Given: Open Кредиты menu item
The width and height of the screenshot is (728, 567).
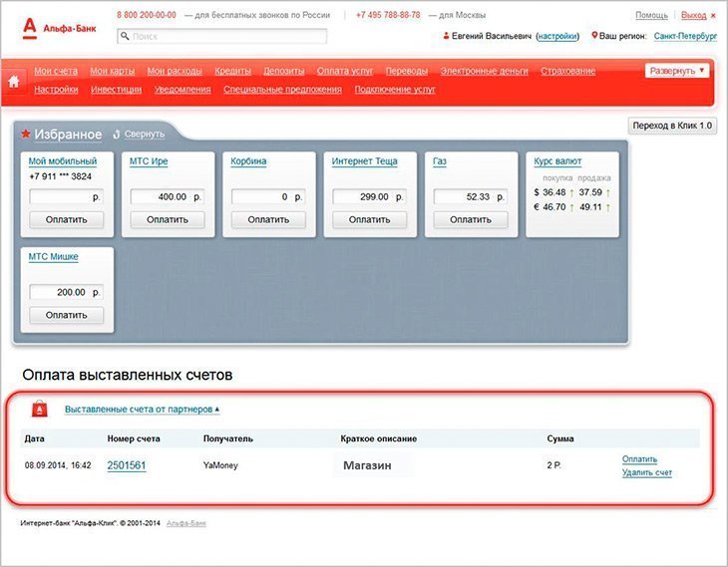Looking at the screenshot, I should [232, 71].
